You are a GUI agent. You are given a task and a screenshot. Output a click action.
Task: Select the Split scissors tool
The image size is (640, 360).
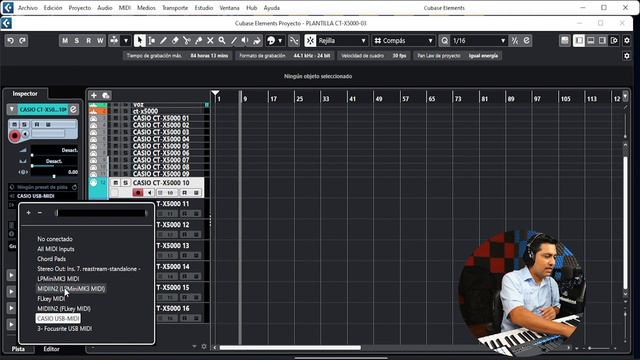187,41
